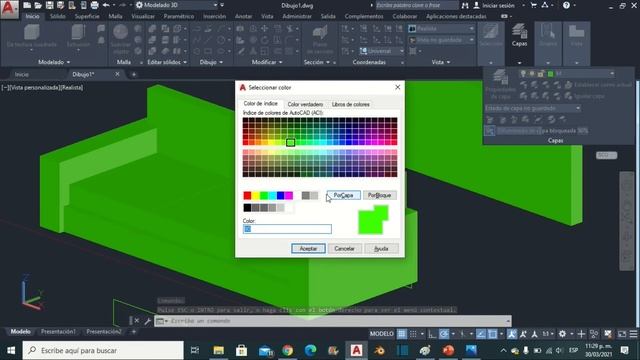Switch to Presentación1 layout tab
This screenshot has height=360, width=640.
58,331
